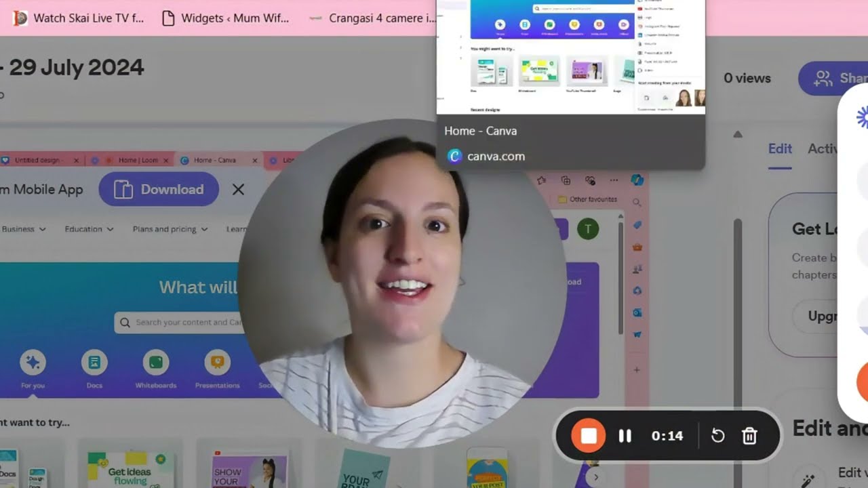Click the paper plane icon in the sidebar

coord(637,334)
